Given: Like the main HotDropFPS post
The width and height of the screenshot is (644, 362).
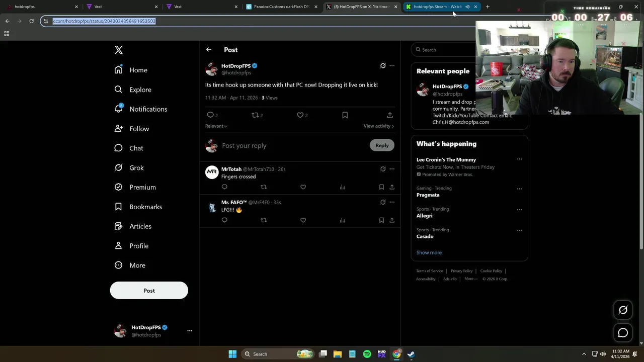Looking at the screenshot, I should pyautogui.click(x=300, y=115).
